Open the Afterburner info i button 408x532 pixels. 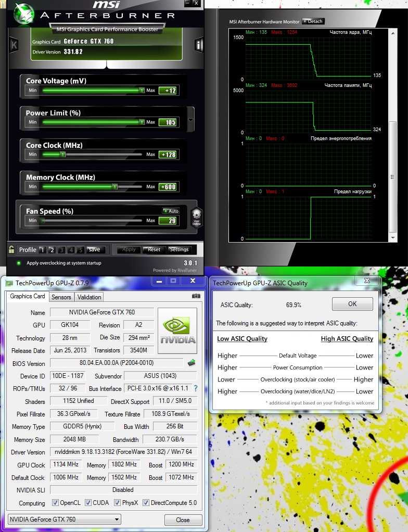199,45
